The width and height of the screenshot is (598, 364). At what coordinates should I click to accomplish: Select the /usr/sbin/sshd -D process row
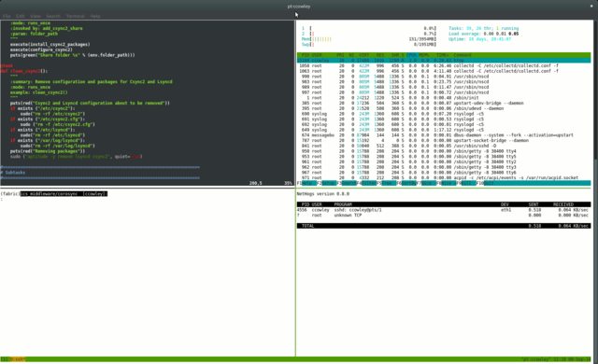(x=444, y=146)
